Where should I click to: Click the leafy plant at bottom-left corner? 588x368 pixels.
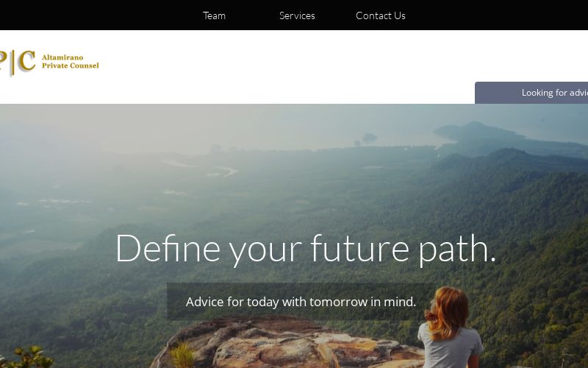(x=27, y=357)
